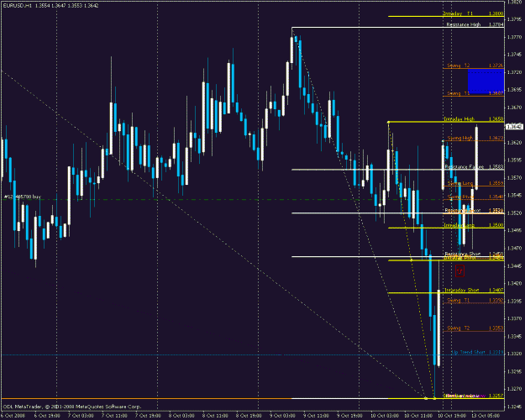Click the 9 Oct 03:00 time label
The height and width of the screenshot is (420, 525).
[x=282, y=416]
